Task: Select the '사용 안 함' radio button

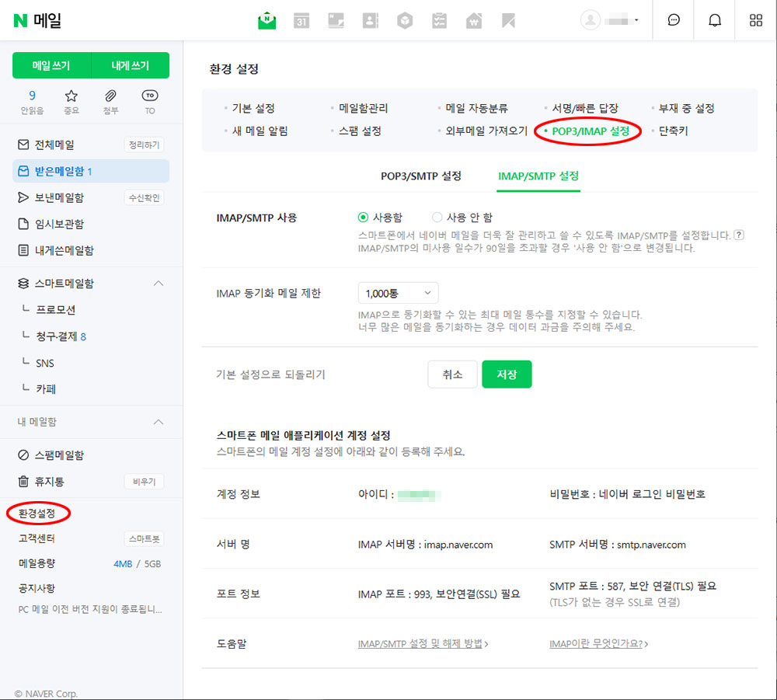Action: (x=437, y=218)
